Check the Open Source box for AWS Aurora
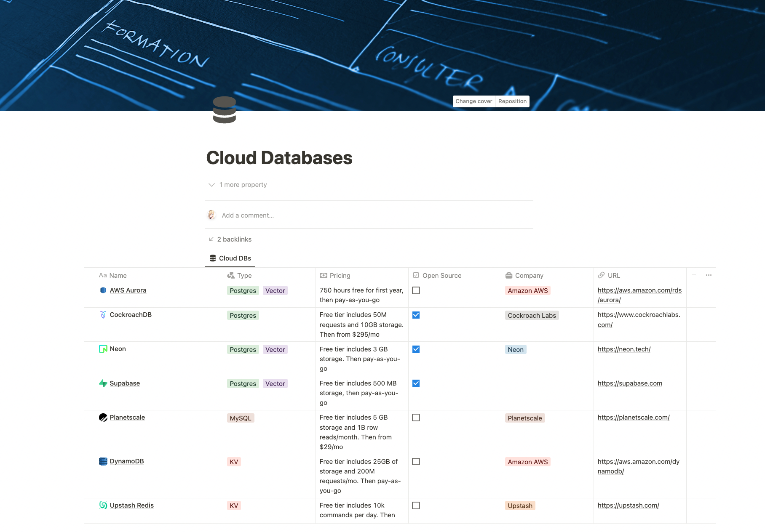 pos(416,290)
